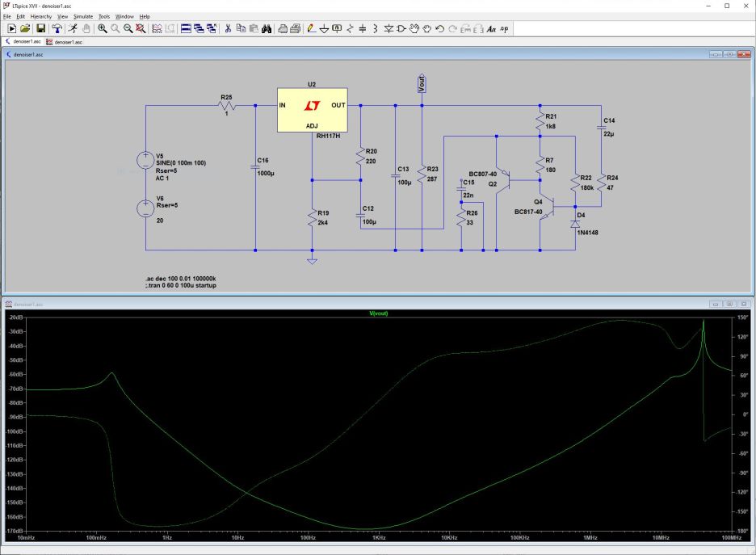Cascade windows with the Cascade icon
This screenshot has height=555, width=756.
(199, 29)
